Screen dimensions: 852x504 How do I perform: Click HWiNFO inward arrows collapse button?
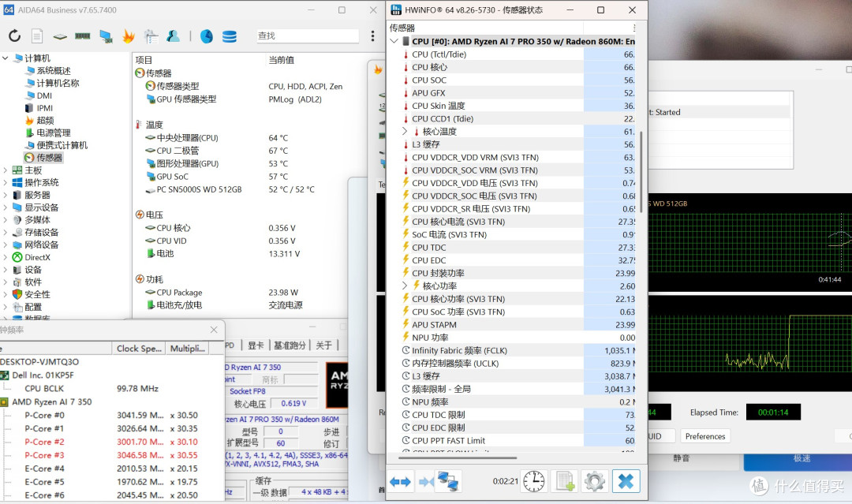(x=426, y=481)
